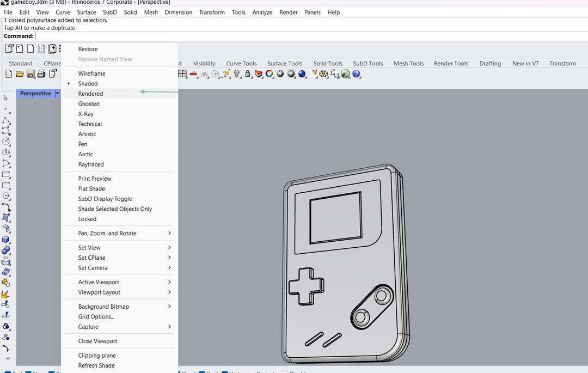Click the red car icon

coord(193,74)
